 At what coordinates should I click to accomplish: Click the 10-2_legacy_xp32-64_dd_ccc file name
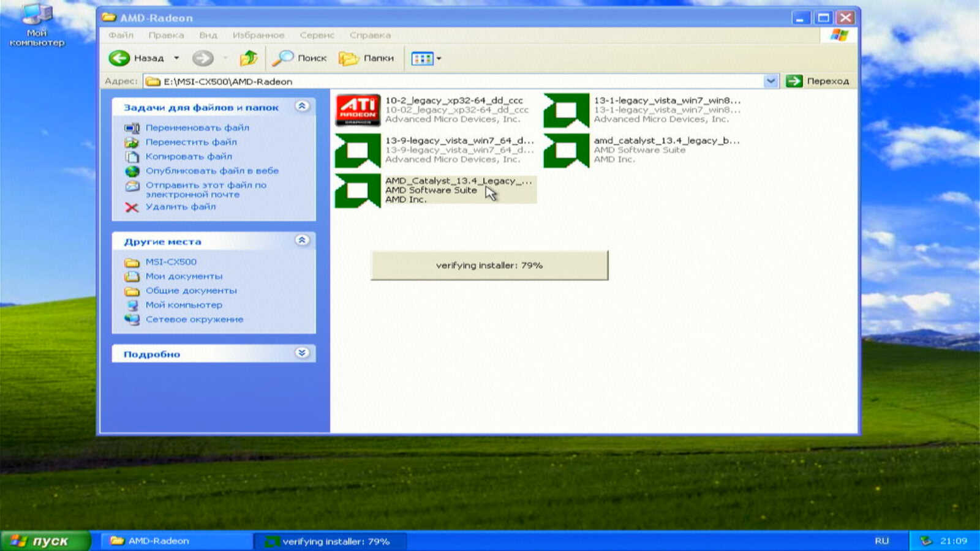[x=454, y=100]
